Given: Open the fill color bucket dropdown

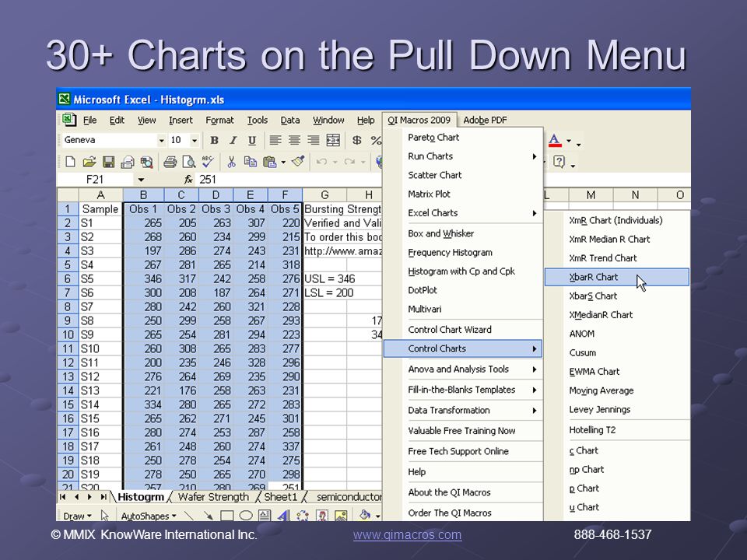Looking at the screenshot, I should click(x=378, y=516).
